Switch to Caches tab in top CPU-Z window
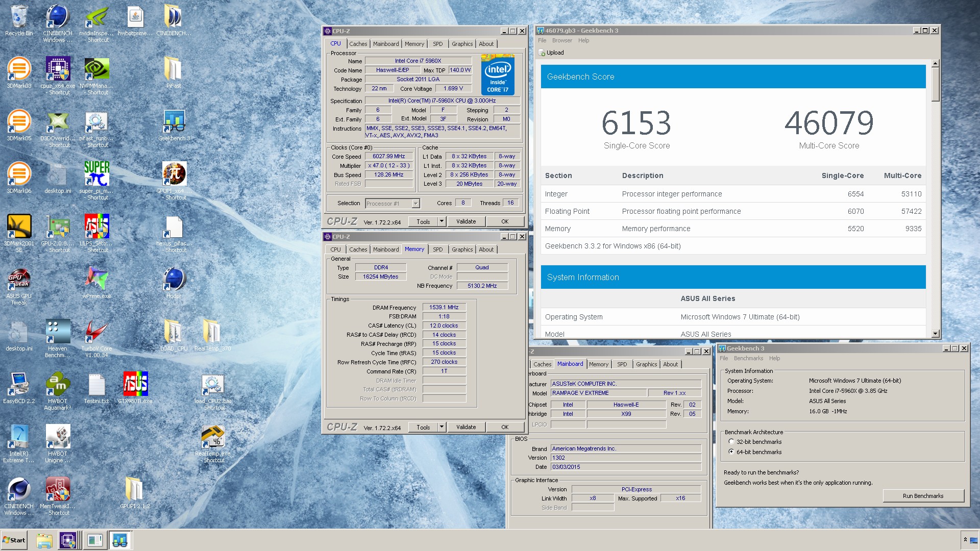The width and height of the screenshot is (980, 551). (x=358, y=44)
